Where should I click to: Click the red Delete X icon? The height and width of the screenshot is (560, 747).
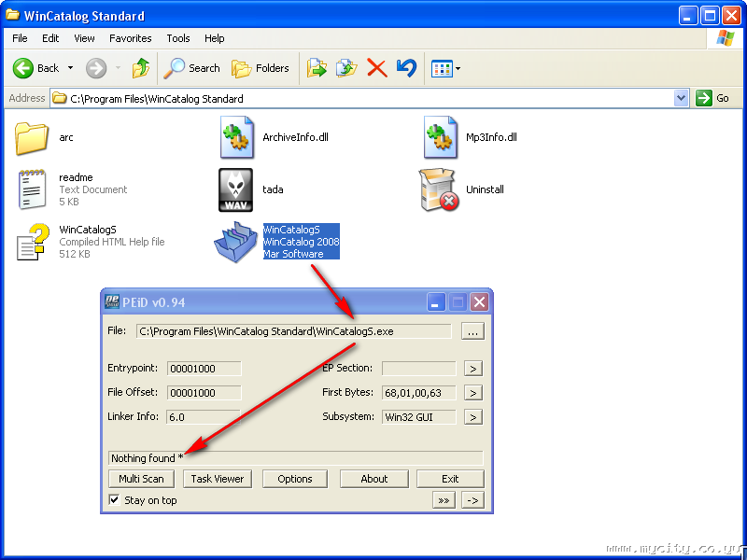tap(377, 68)
